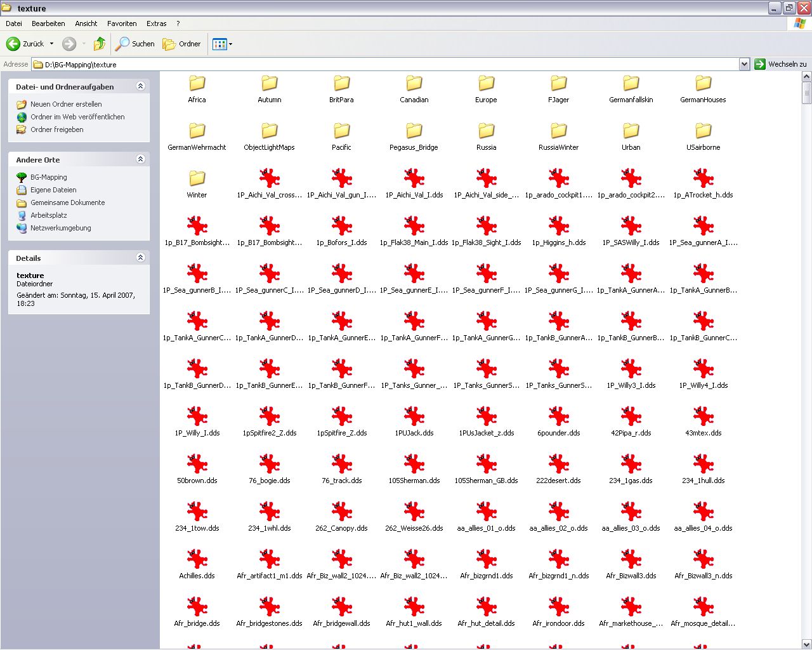812x650 pixels.
Task: Go to Eigene Dateien
Action: (x=53, y=190)
